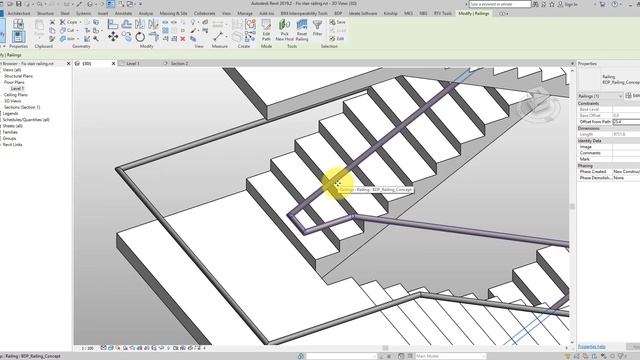Click the view's horizontal scrollbar thumb
640x360 pixels.
[385, 348]
